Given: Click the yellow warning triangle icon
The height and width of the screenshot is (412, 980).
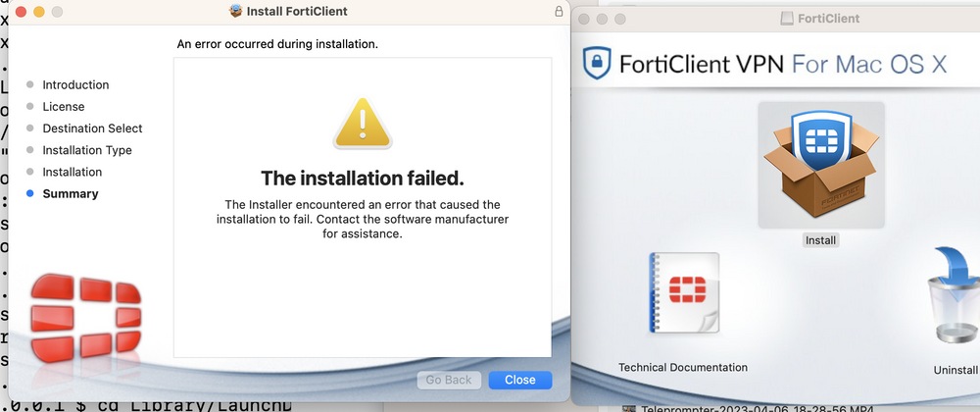Looking at the screenshot, I should [x=362, y=126].
